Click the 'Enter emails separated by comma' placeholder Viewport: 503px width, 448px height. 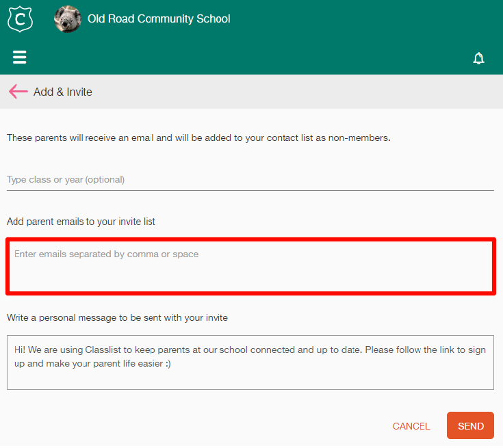pyautogui.click(x=106, y=254)
